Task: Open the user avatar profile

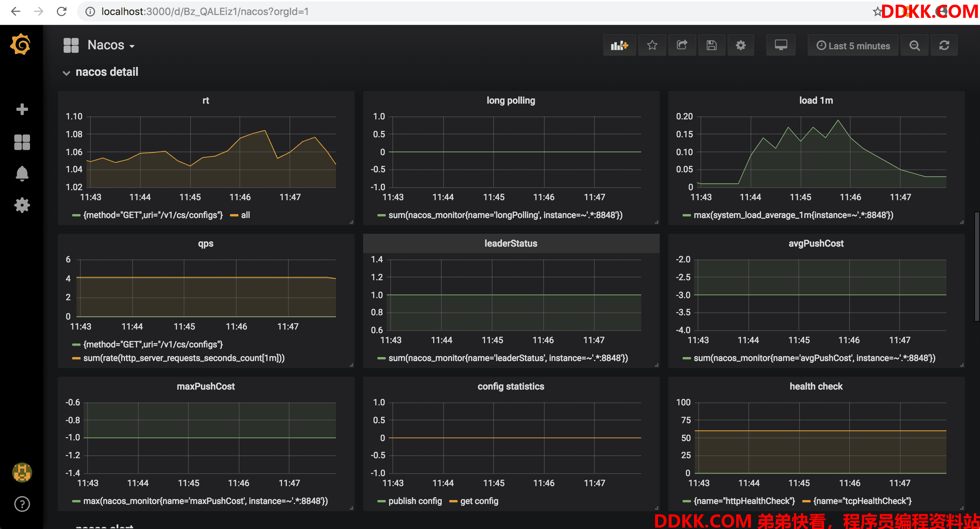Action: pyautogui.click(x=22, y=473)
